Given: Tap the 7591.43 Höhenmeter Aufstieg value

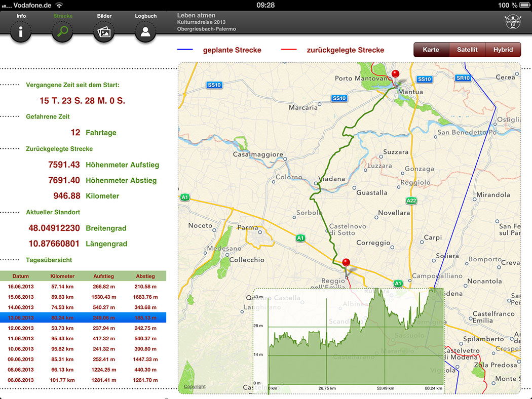Looking at the screenshot, I should coord(64,165).
